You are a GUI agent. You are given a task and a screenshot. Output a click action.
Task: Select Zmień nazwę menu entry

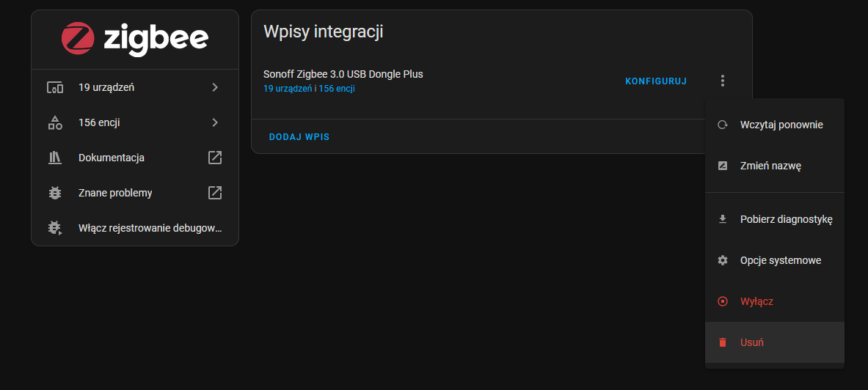[x=774, y=166]
